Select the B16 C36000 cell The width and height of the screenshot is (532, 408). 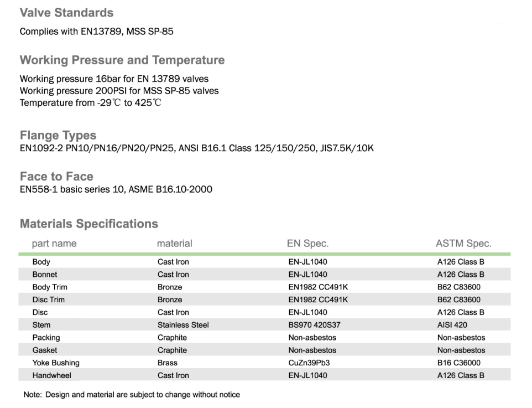[459, 363]
